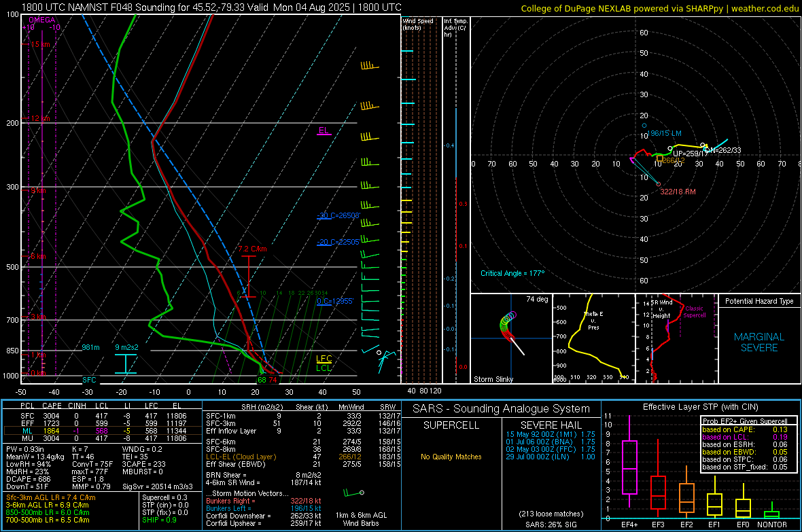
Task: Click the '0 C=12955'' freezing level label
Action: (x=335, y=301)
